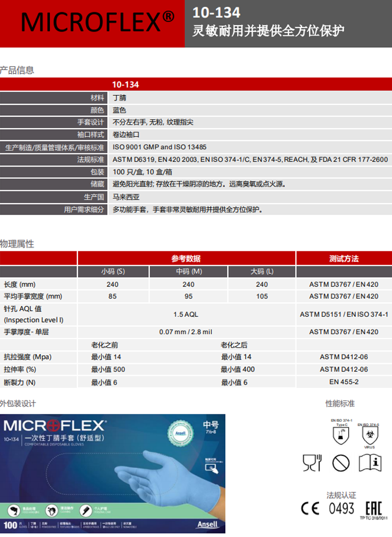Click the CE certification mark
Screen dimensions: 392x537
(x=310, y=509)
